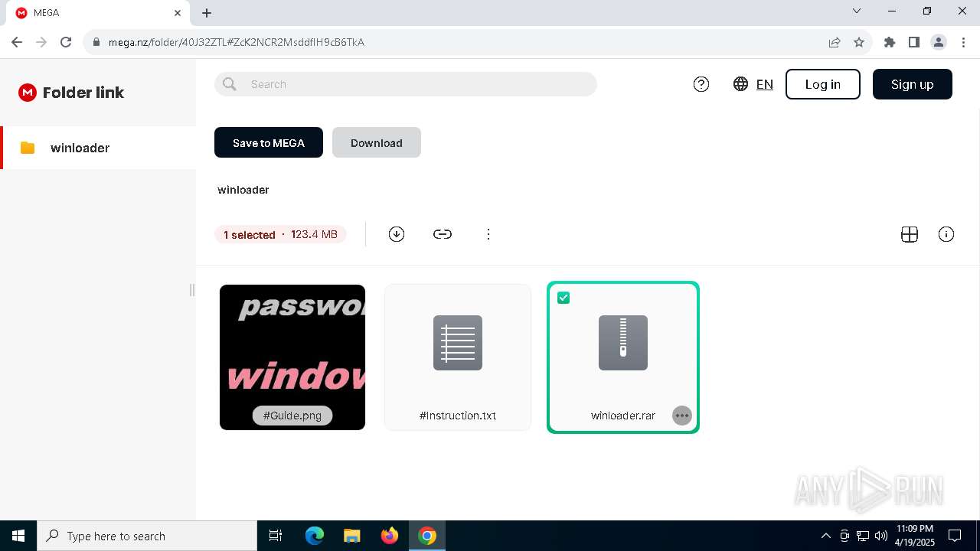Click the sidebar resize handle

click(192, 290)
